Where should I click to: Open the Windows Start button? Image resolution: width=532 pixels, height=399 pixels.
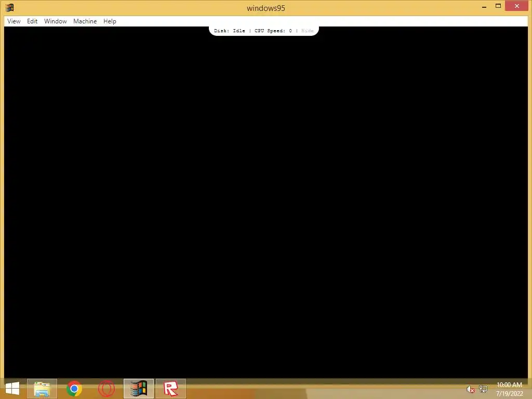pos(12,389)
